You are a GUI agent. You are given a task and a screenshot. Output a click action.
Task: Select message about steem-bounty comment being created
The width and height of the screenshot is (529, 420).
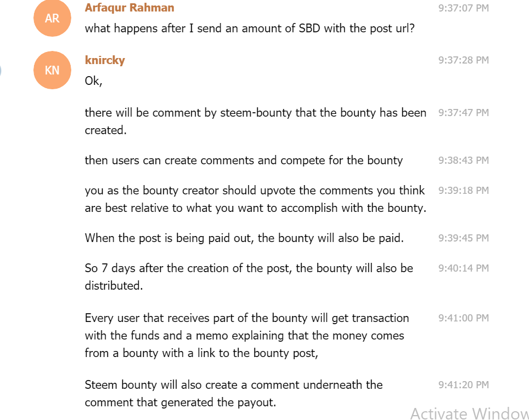coord(255,121)
